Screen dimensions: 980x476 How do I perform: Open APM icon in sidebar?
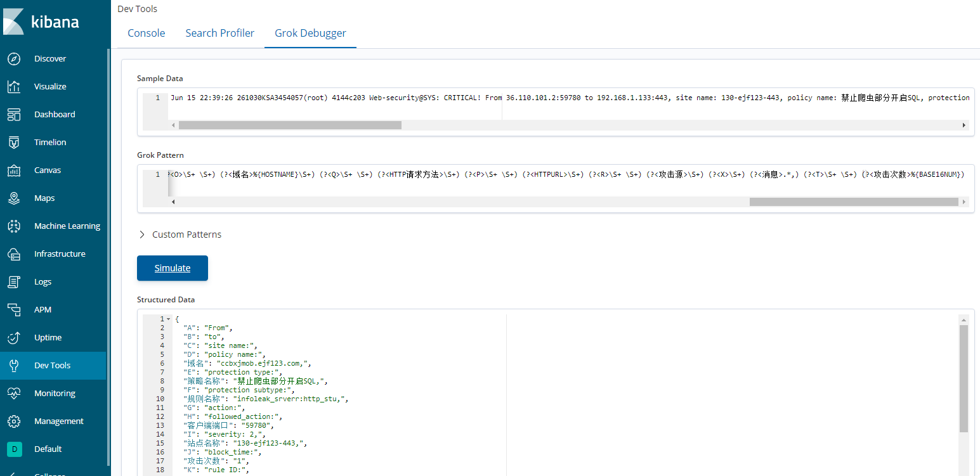coord(14,309)
